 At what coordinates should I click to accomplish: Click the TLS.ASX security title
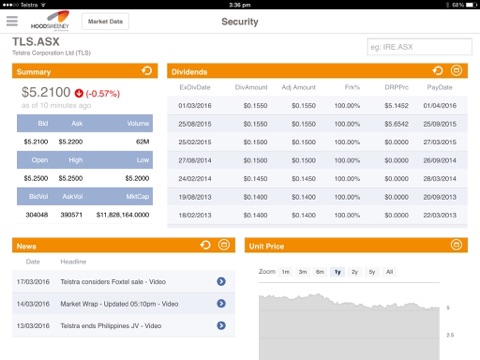pyautogui.click(x=36, y=42)
